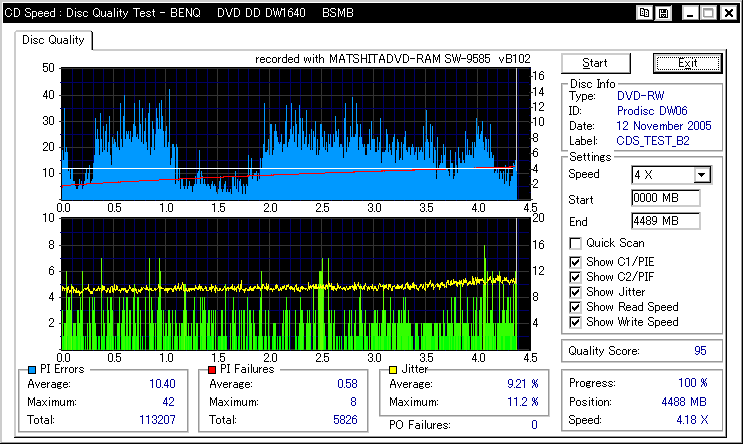Click Position value 4488 MB
This screenshot has height=444, width=743.
click(684, 402)
